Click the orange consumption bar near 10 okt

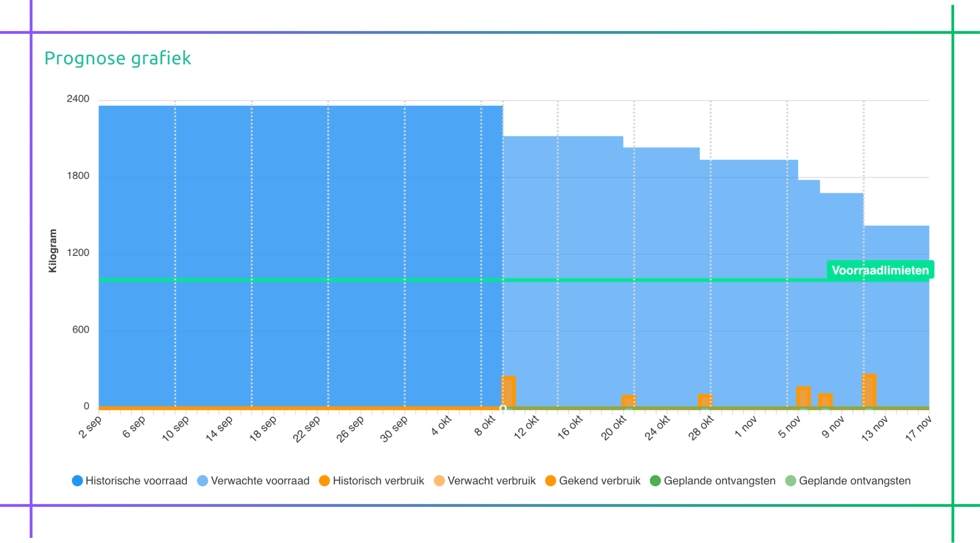coord(509,391)
